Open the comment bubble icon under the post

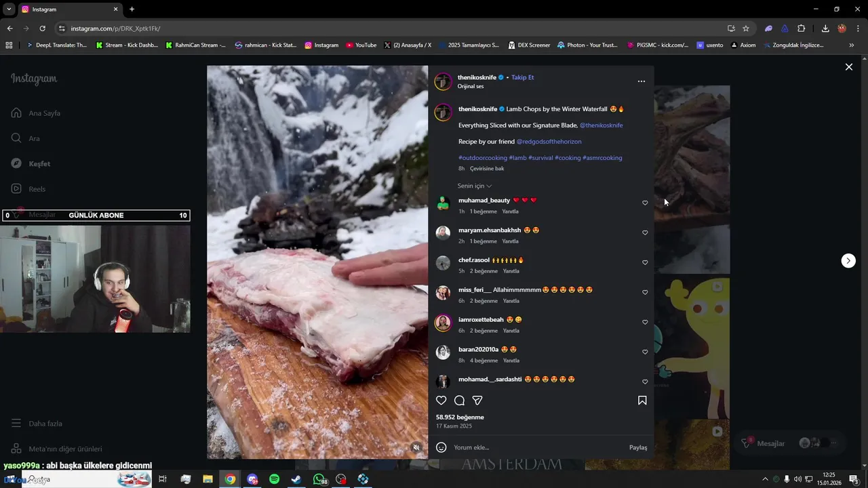459,401
